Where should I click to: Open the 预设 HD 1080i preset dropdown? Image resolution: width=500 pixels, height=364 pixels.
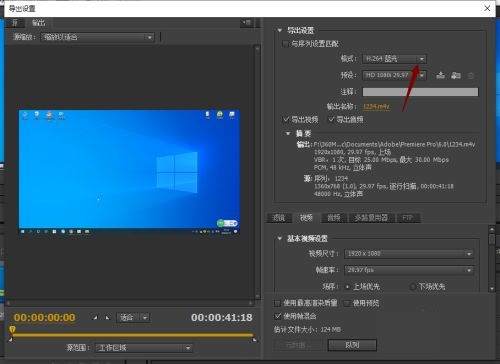tap(395, 75)
